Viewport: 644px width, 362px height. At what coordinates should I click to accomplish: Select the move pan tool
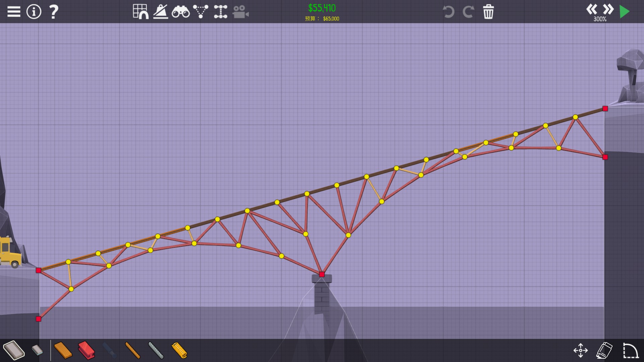[x=581, y=350]
